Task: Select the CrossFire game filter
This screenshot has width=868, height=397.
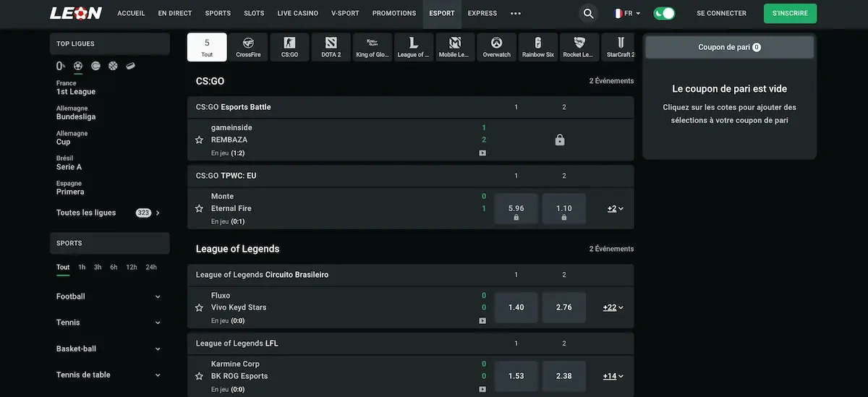Action: coord(248,47)
